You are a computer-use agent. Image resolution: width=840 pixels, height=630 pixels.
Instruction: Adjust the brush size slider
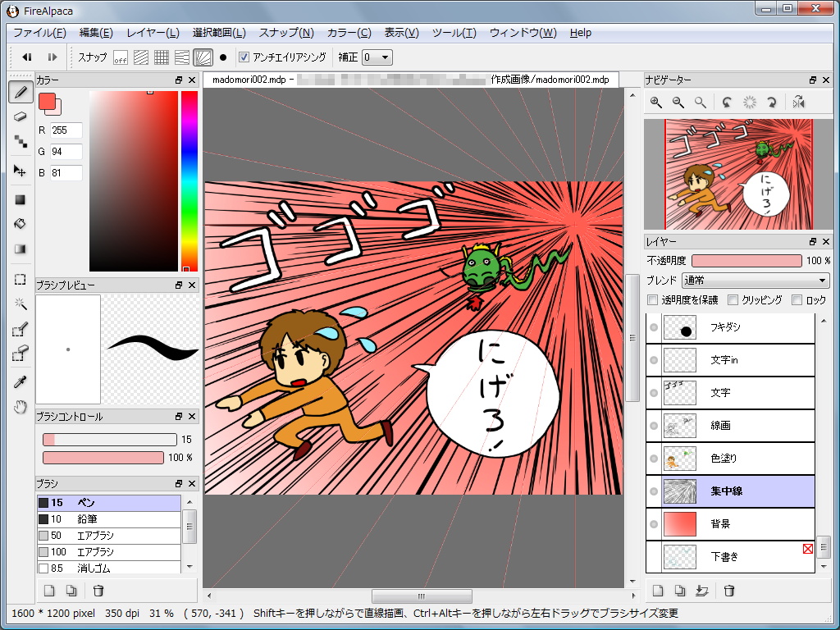coord(110,440)
